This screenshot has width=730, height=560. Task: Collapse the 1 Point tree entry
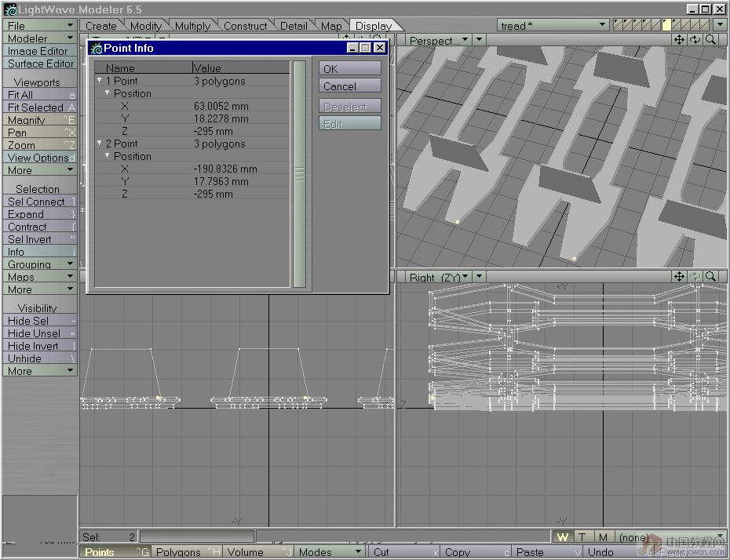pyautogui.click(x=99, y=80)
